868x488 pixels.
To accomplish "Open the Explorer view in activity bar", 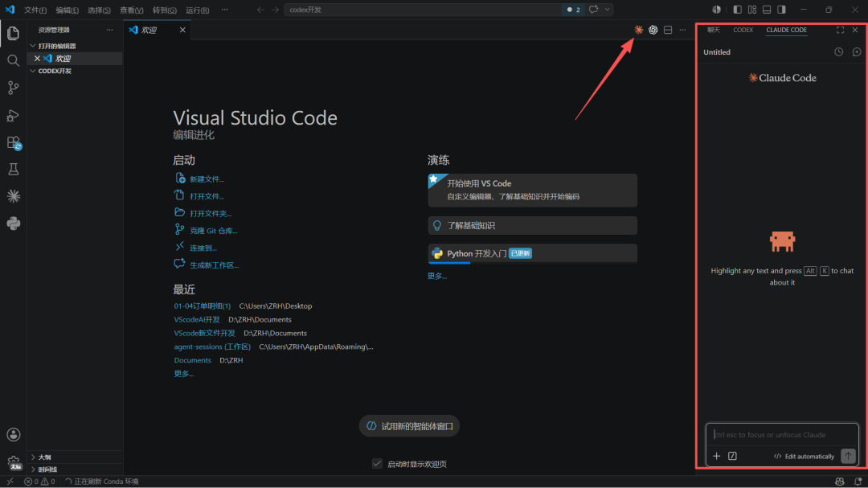I will click(14, 33).
